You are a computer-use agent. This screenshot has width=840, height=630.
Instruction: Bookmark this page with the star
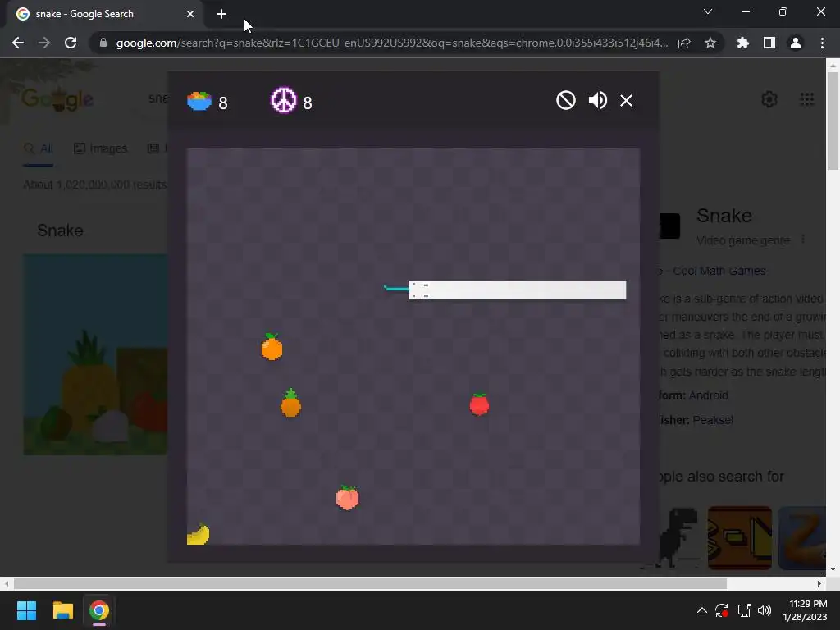pos(710,43)
